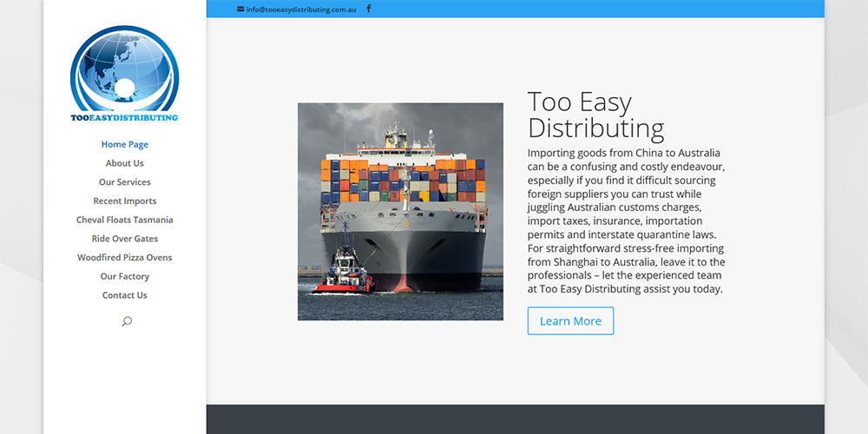Open Woodfired Pizza Ovens page
The width and height of the screenshot is (868, 434).
pos(124,258)
